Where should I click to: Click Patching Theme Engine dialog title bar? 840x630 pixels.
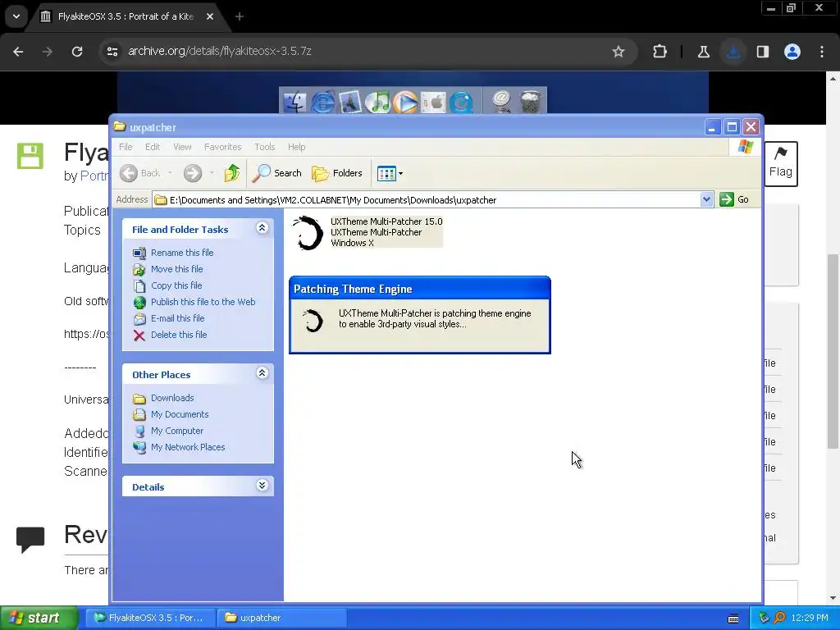(x=419, y=289)
